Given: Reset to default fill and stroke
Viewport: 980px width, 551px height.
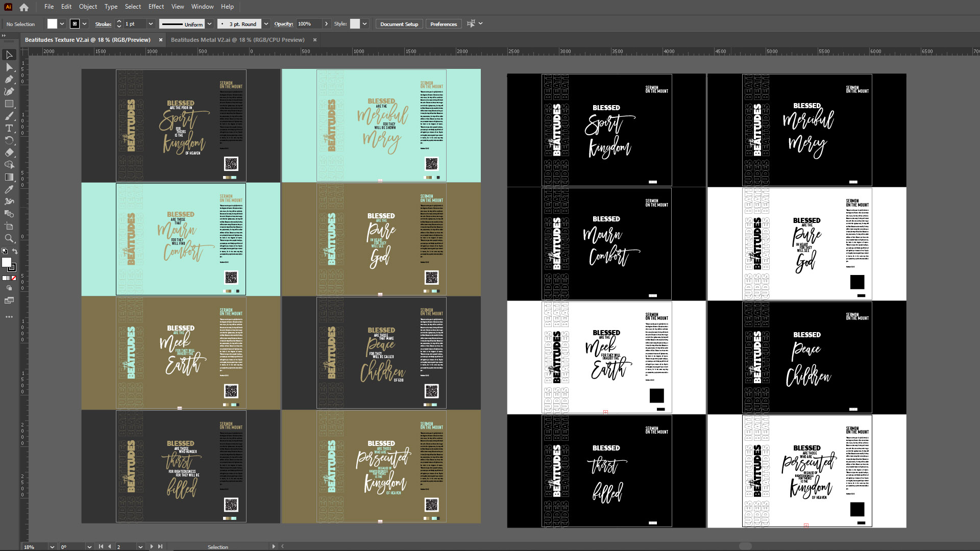Looking at the screenshot, I should [5, 251].
